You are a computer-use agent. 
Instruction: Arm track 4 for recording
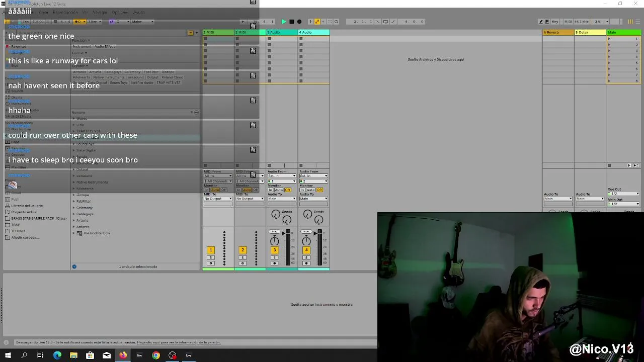tap(306, 263)
